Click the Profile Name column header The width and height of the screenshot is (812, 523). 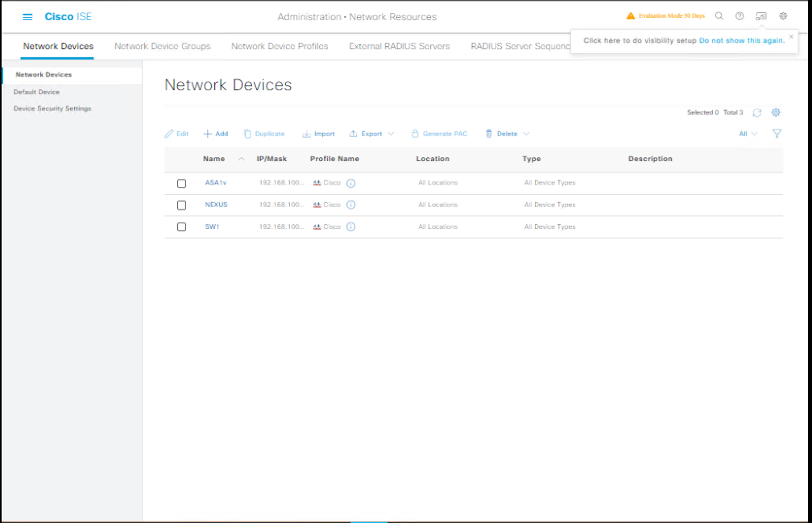334,159
